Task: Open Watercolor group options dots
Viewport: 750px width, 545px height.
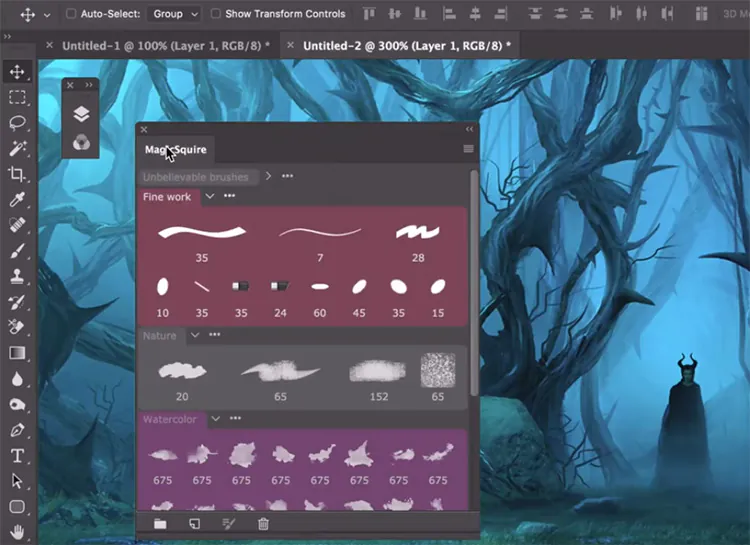Action: [235, 418]
